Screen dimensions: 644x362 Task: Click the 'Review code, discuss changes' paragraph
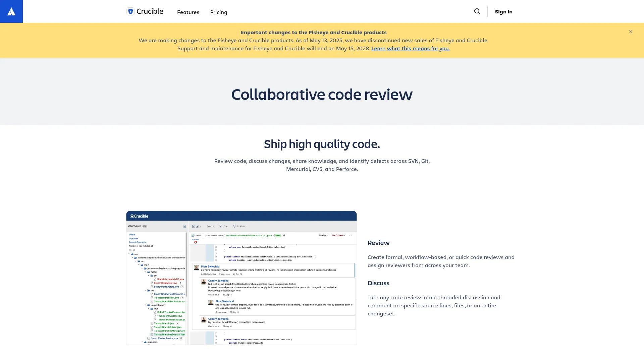click(322, 165)
